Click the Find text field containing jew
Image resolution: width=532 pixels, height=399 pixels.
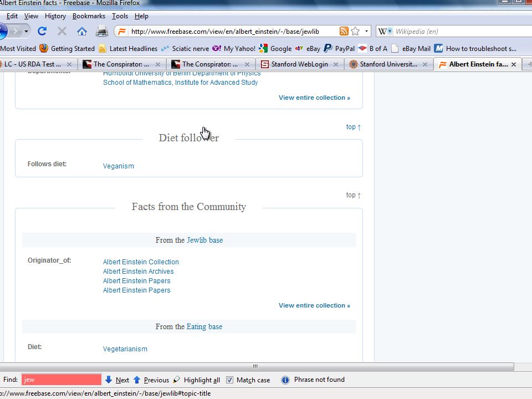pos(62,380)
